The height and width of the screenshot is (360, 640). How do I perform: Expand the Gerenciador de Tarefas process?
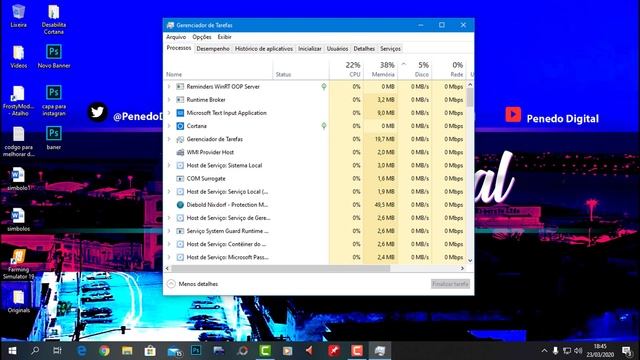tap(169, 139)
